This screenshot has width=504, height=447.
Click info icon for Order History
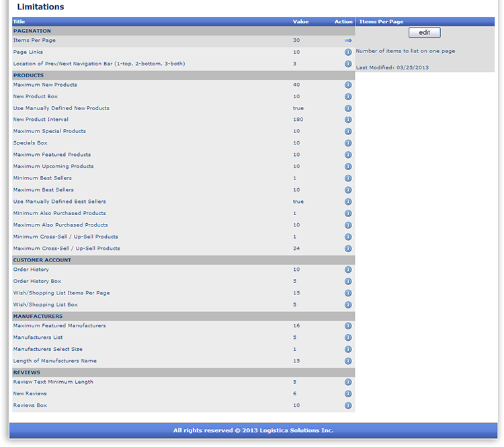(x=348, y=270)
